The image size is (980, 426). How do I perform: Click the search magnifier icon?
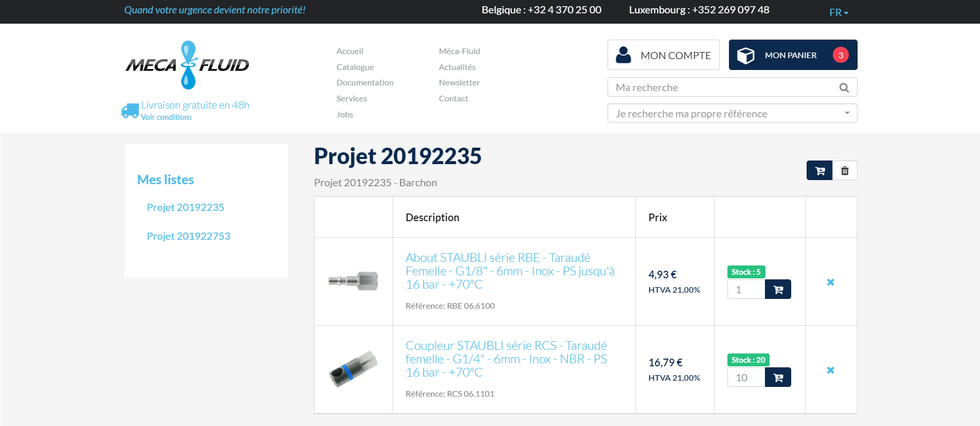[x=844, y=87]
